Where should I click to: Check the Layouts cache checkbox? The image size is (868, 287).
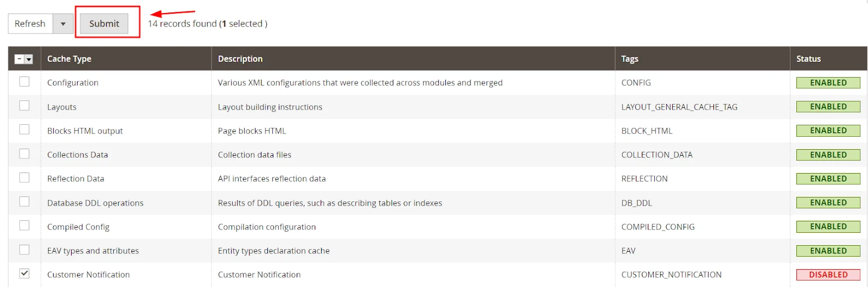(24, 106)
